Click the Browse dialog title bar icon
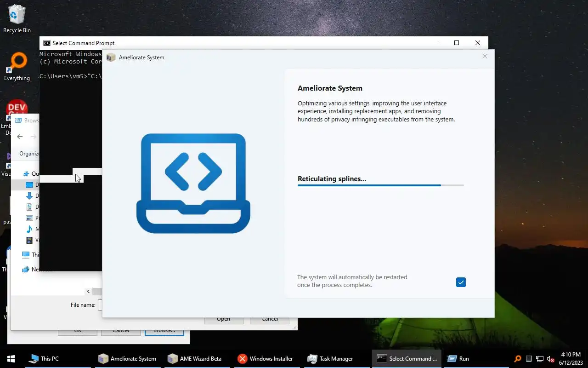The image size is (588, 368). pos(18,121)
